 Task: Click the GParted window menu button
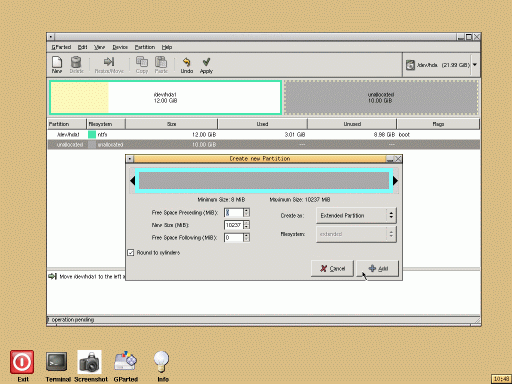point(51,37)
